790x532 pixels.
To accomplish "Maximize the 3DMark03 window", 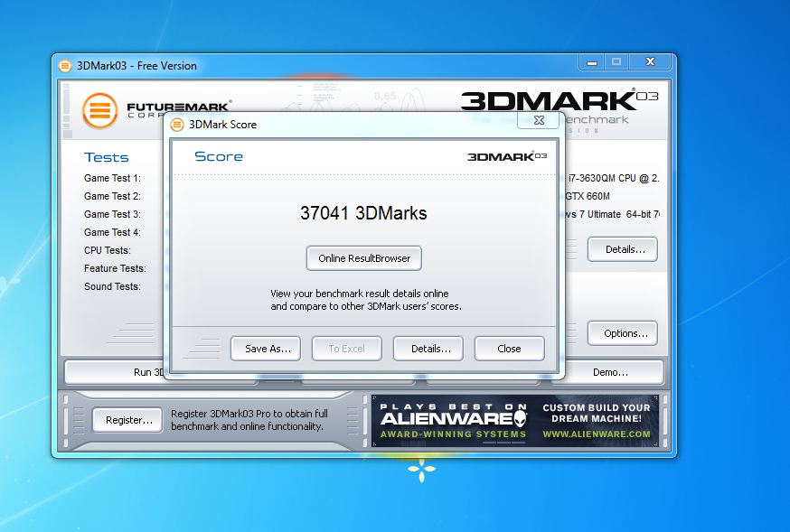I will pos(616,62).
